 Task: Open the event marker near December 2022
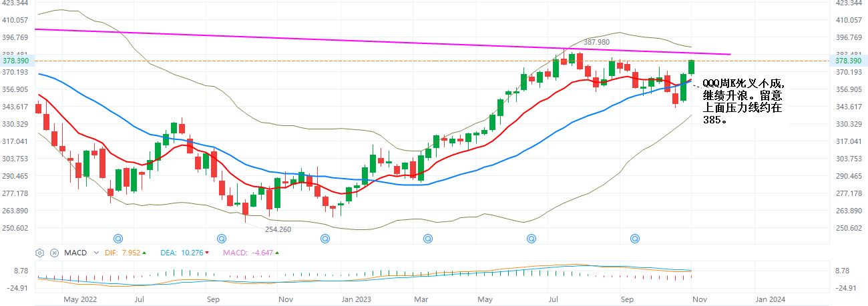point(325,237)
